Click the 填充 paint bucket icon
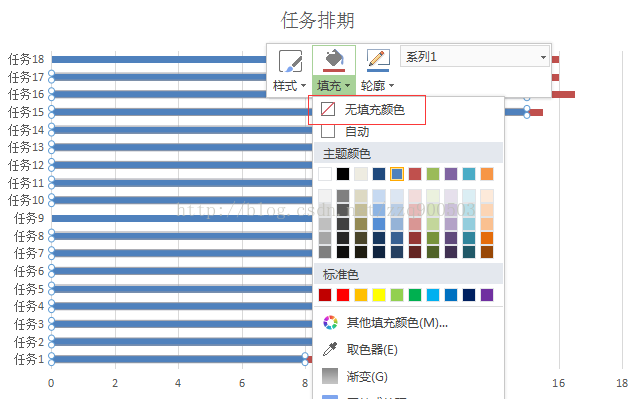 tap(334, 60)
